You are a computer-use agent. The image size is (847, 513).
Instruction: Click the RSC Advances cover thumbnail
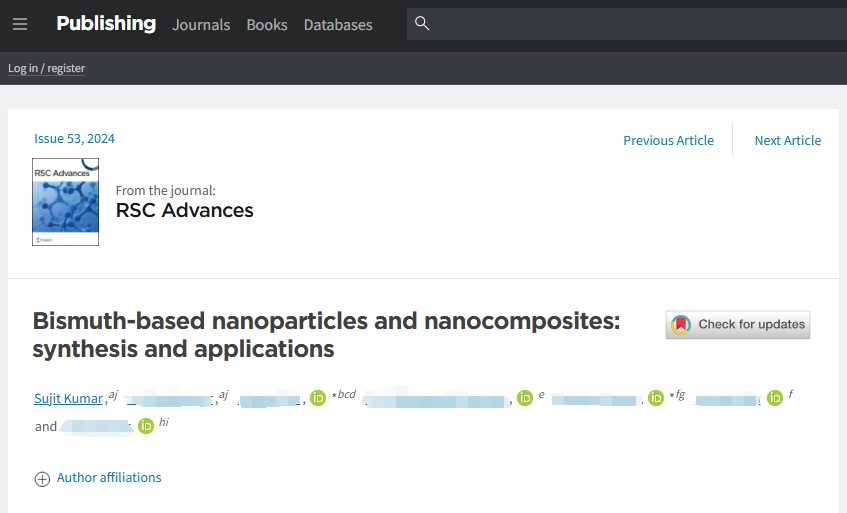(x=66, y=202)
